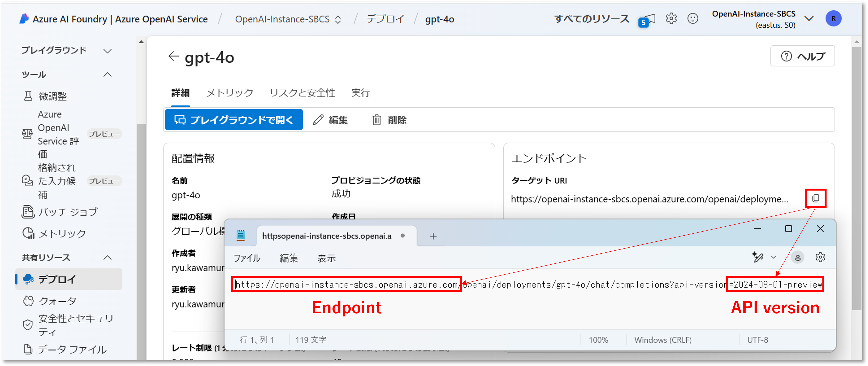This screenshot has width=868, height=366.
Task: Add a new Notepad tab
Action: tap(433, 236)
